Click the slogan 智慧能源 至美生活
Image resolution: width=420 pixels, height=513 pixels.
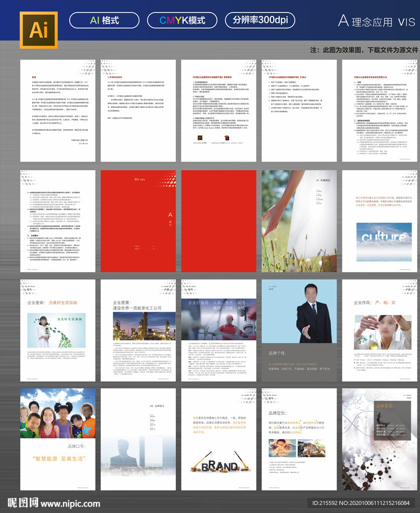point(59,459)
